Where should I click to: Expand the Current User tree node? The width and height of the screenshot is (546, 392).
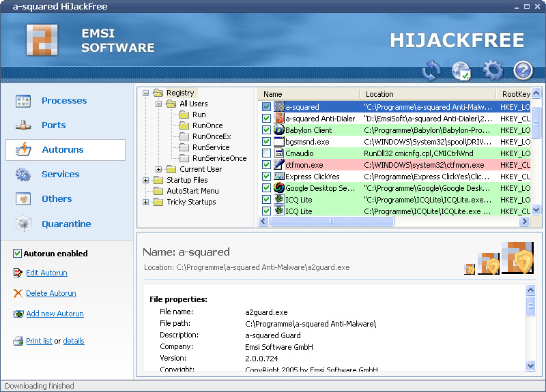[159, 169]
